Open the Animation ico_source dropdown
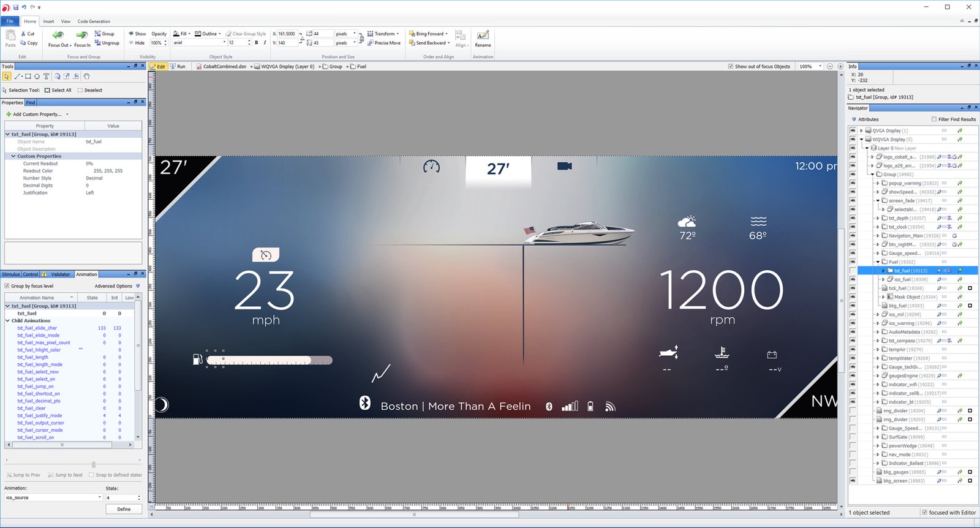This screenshot has height=528, width=980. pos(100,497)
